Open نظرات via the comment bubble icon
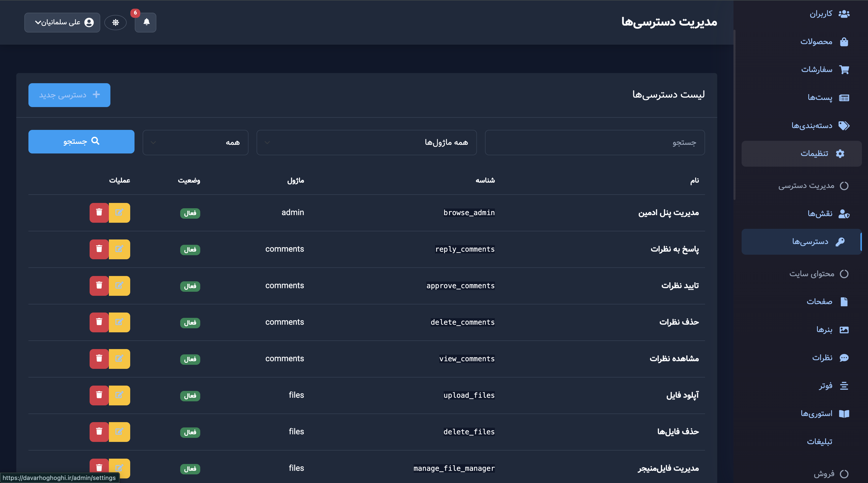 click(844, 358)
